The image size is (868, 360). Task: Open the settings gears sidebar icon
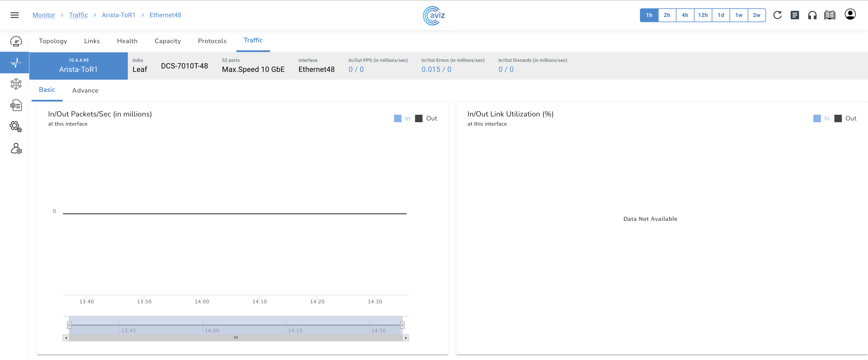pos(16,127)
